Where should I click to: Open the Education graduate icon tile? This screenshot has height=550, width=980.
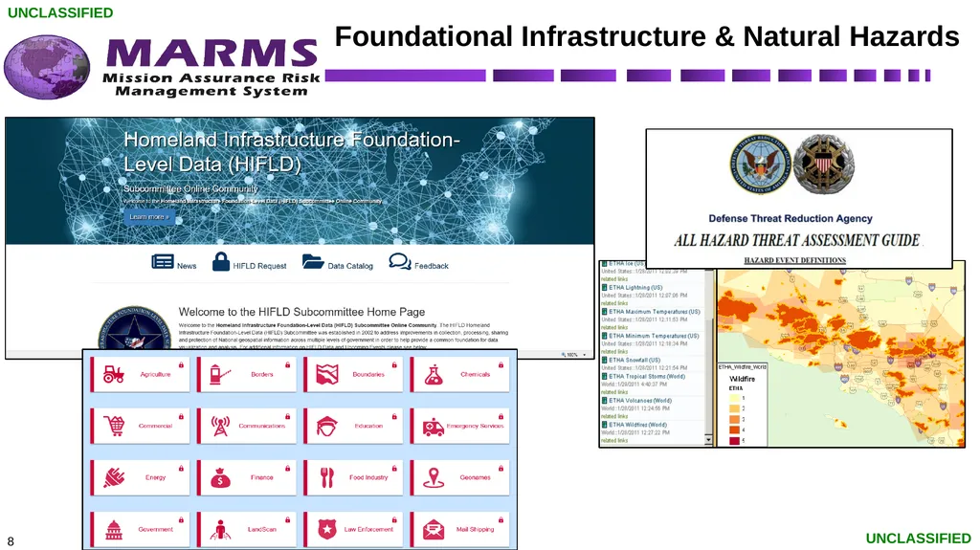pyautogui.click(x=353, y=426)
